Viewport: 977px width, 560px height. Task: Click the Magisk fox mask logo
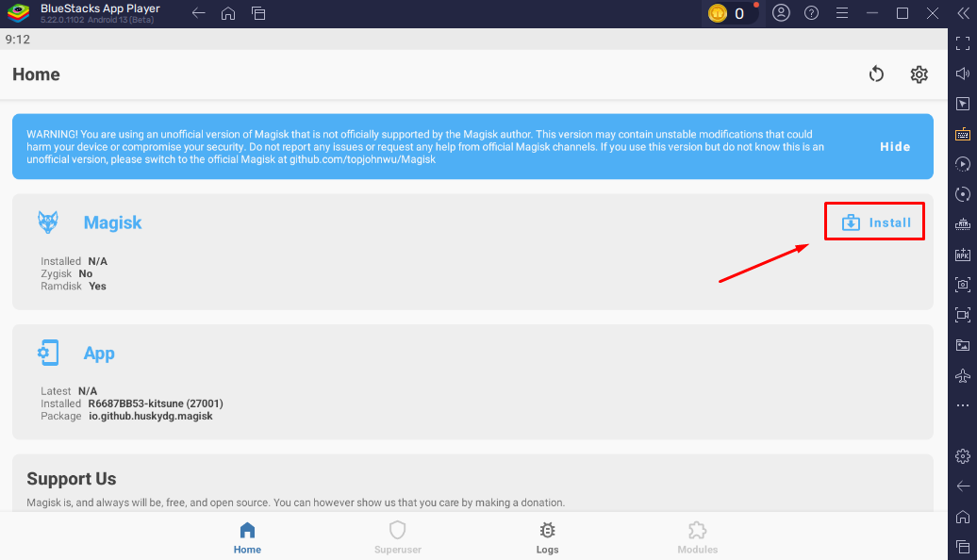click(48, 222)
